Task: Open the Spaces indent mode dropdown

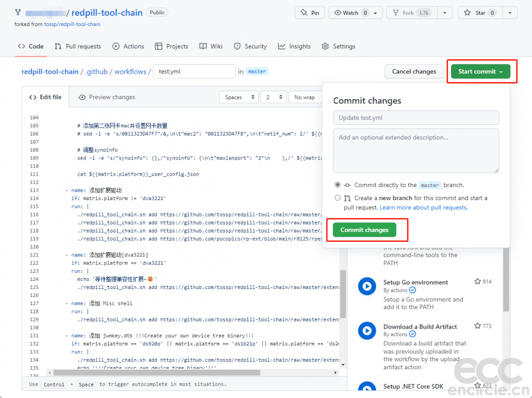Action: click(x=239, y=97)
